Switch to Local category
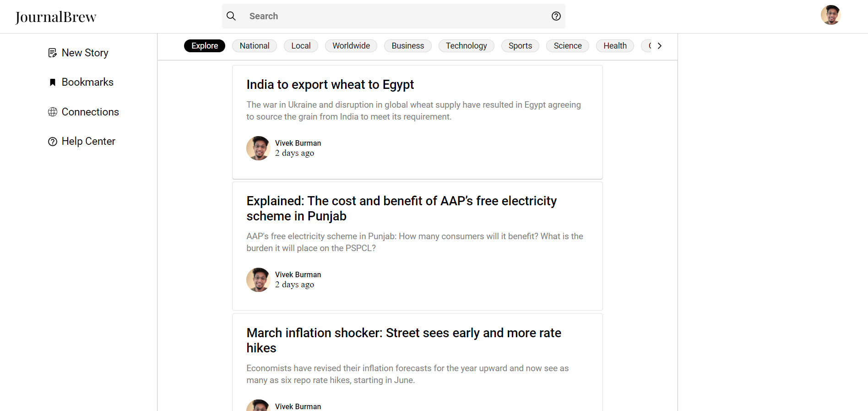Viewport: 868px width, 411px height. (301, 46)
